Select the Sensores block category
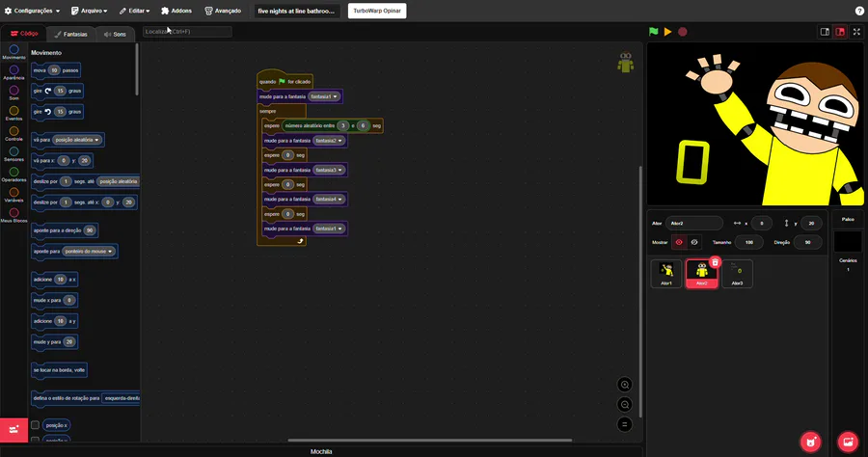Image resolution: width=868 pixels, height=457 pixels. point(14,154)
